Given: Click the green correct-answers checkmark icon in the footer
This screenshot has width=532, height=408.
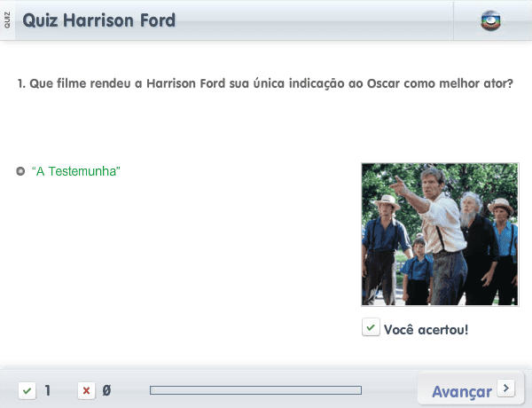Looking at the screenshot, I should click(27, 390).
